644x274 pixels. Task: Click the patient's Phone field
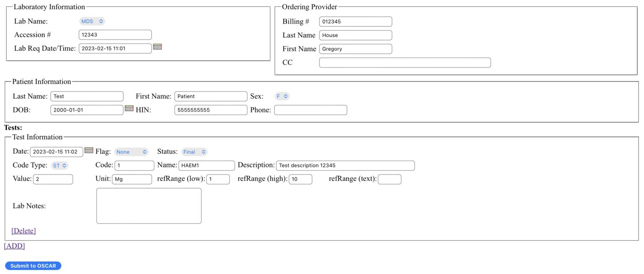click(310, 110)
